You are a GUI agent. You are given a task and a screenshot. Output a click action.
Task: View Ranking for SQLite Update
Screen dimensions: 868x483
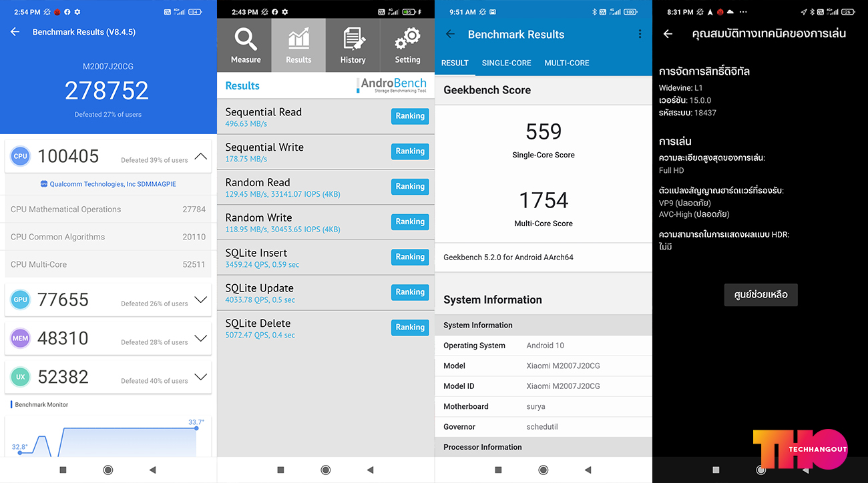click(410, 292)
